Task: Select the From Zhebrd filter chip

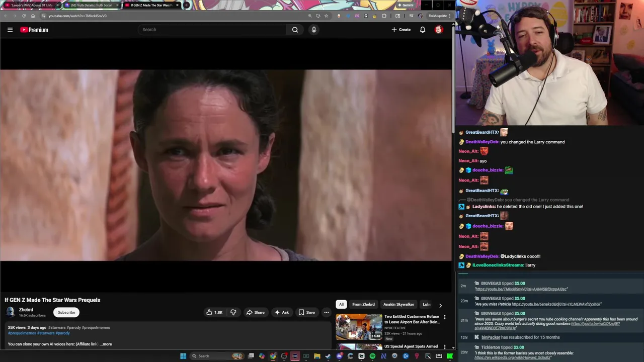Action: click(363, 304)
